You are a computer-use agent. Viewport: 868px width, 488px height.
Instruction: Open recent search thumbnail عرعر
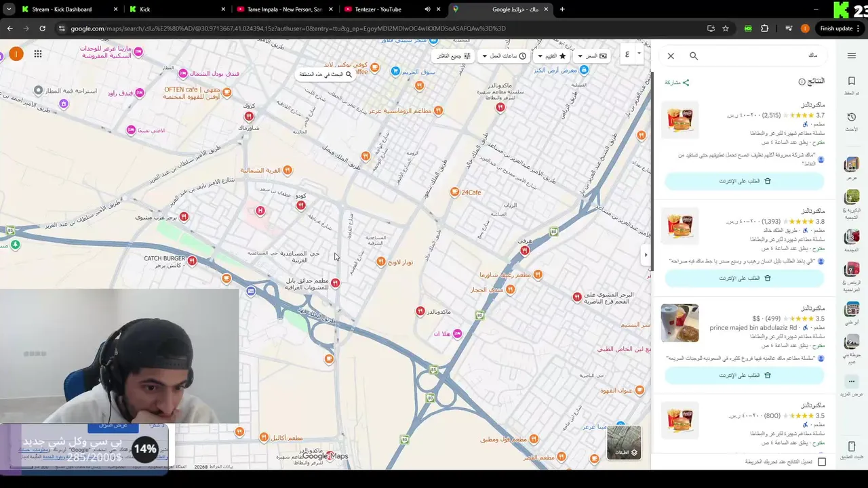click(852, 165)
